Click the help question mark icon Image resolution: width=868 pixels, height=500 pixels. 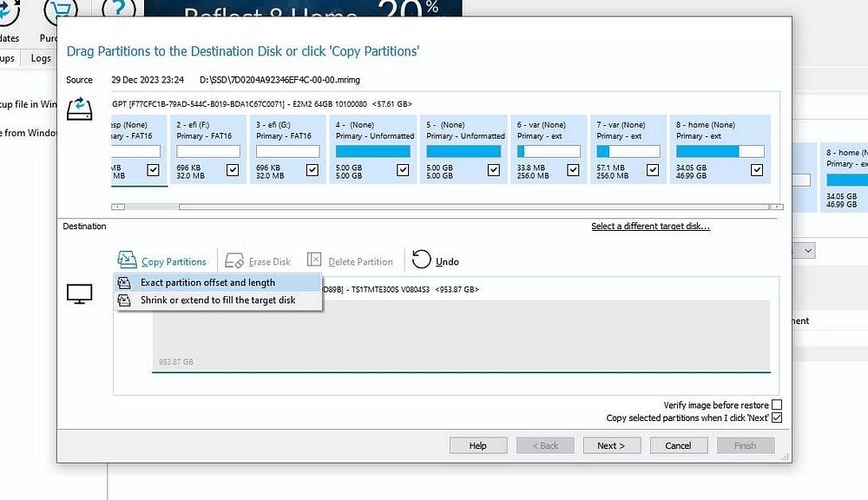[118, 10]
